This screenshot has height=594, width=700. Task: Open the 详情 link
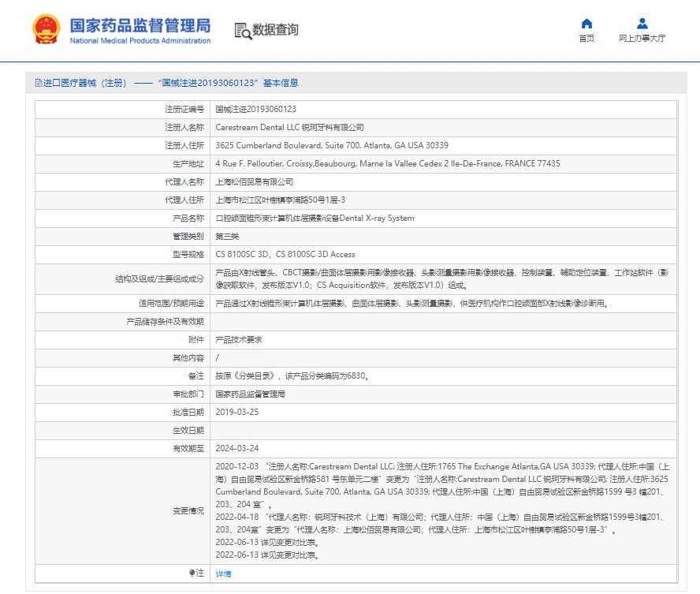[223, 574]
